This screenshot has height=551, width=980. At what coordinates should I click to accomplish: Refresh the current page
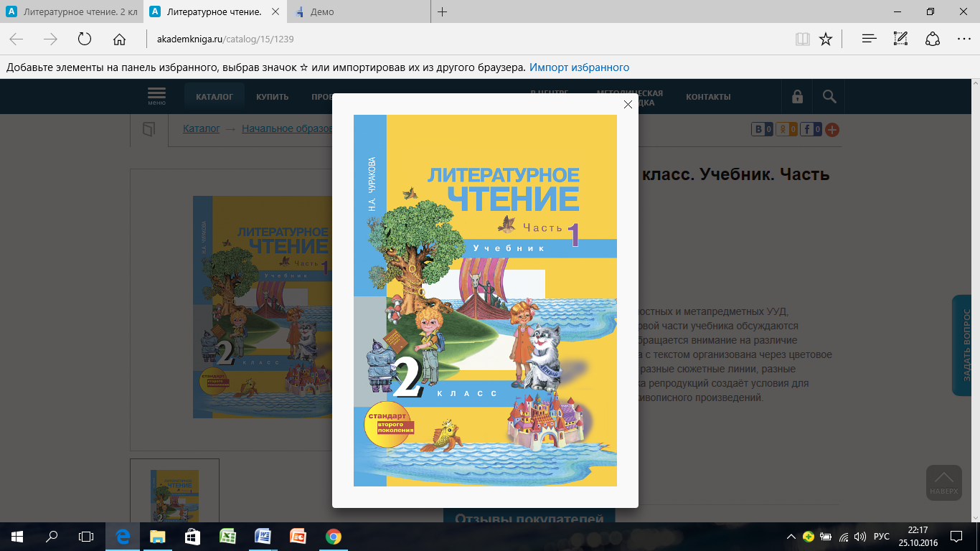click(x=85, y=39)
